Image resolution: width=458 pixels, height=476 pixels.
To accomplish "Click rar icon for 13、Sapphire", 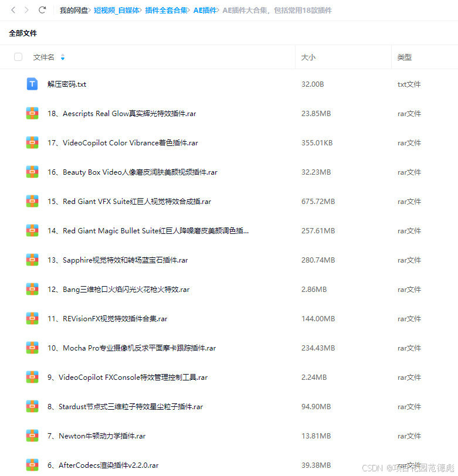I will pyautogui.click(x=32, y=260).
